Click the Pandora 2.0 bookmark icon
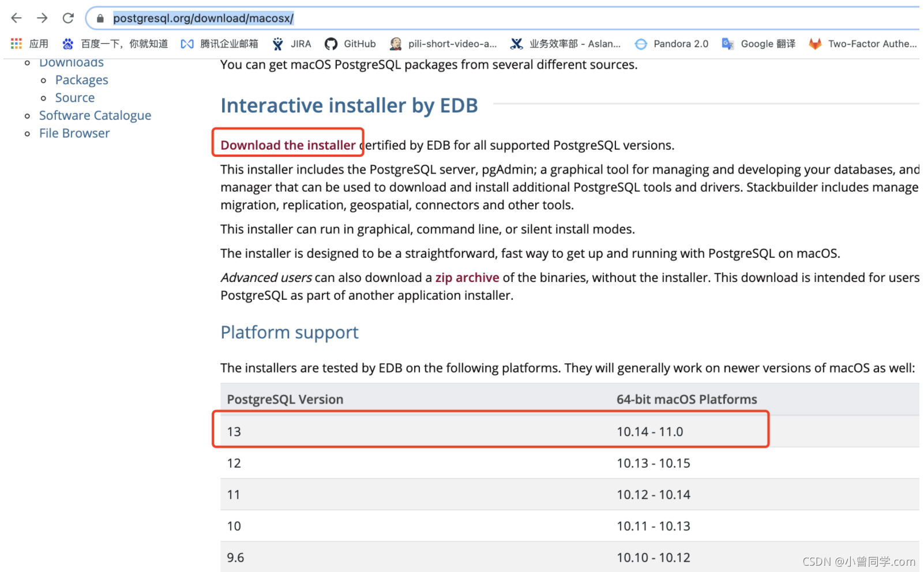The width and height of the screenshot is (924, 572). point(641,44)
